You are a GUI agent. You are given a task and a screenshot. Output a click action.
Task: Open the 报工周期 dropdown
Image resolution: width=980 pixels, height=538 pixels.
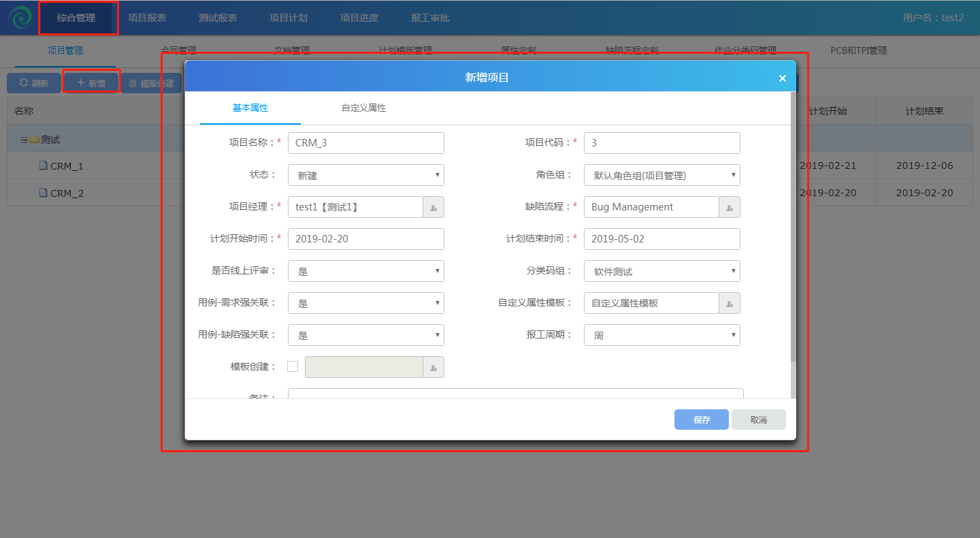[661, 335]
